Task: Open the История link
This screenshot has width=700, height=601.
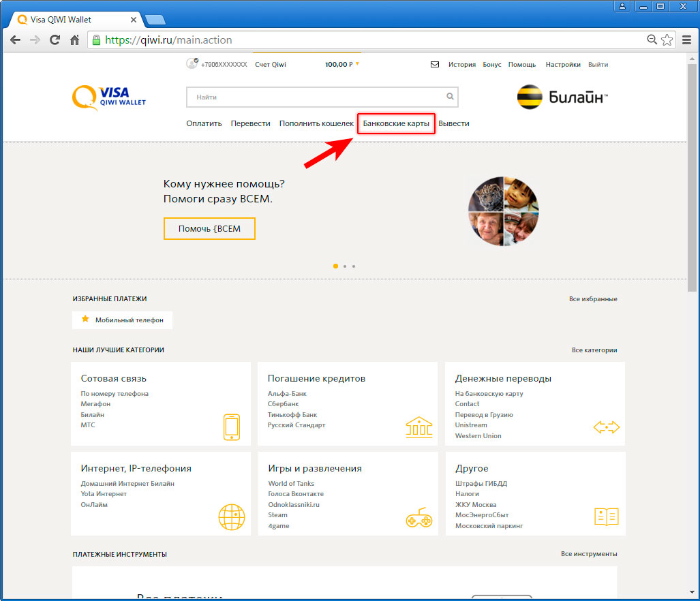Action: (462, 64)
